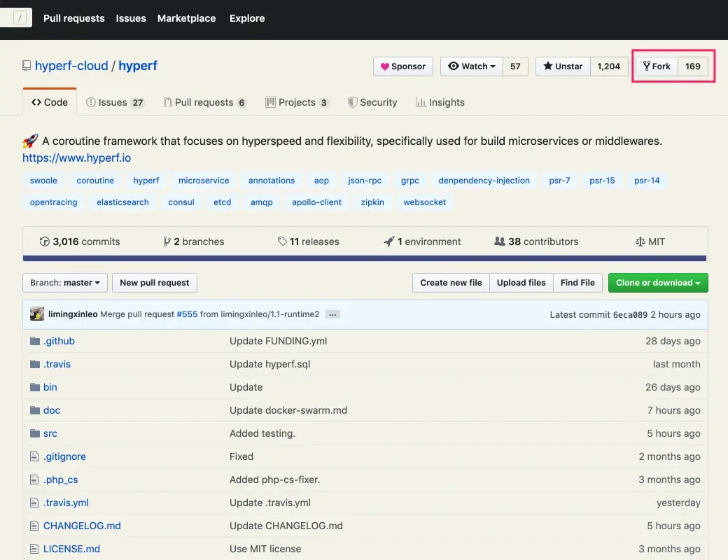Image resolution: width=728 pixels, height=560 pixels.
Task: Click the annotations topic tag
Action: 272,180
